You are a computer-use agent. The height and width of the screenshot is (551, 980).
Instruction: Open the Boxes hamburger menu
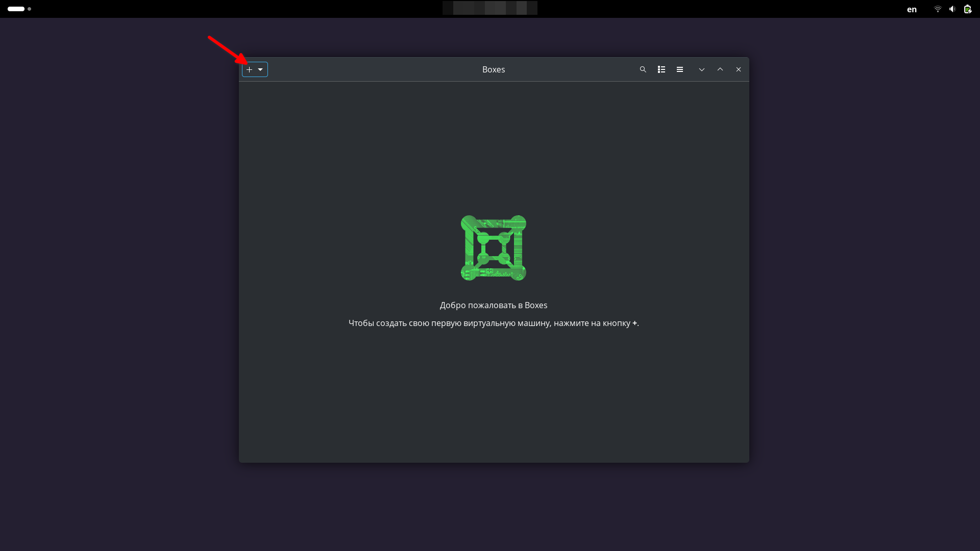[680, 69]
